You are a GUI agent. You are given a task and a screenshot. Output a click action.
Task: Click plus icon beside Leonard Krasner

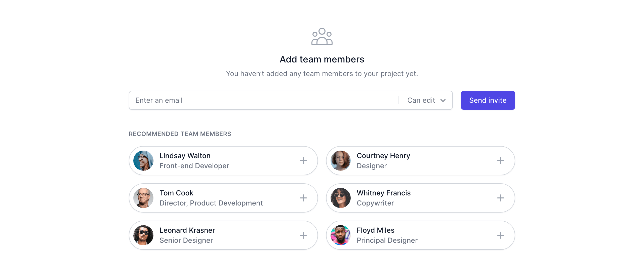tap(303, 235)
